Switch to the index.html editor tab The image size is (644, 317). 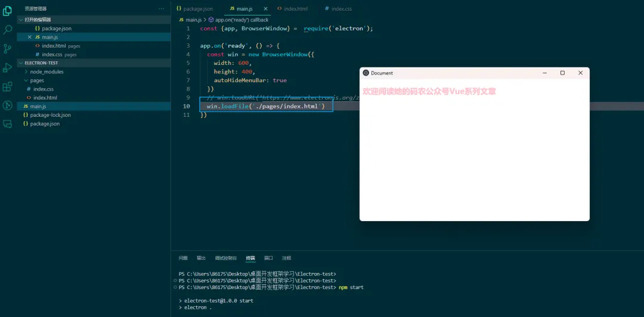coord(292,8)
